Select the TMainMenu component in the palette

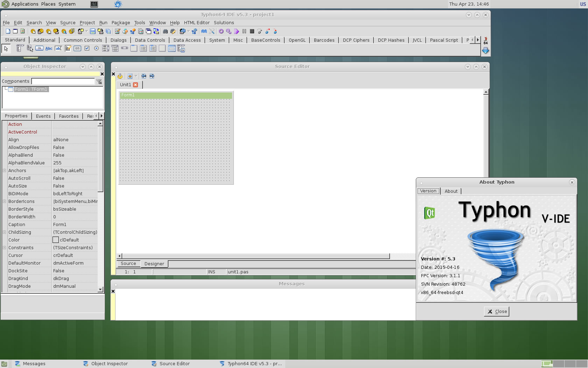pyautogui.click(x=20, y=48)
